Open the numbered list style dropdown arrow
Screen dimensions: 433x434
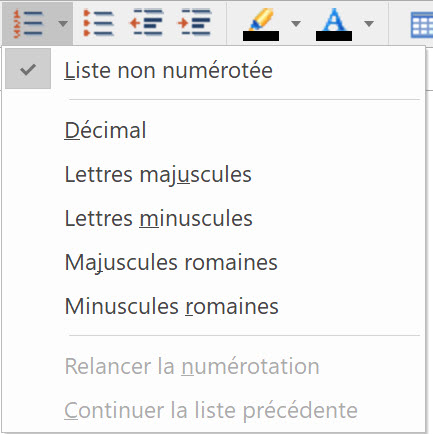coord(63,23)
